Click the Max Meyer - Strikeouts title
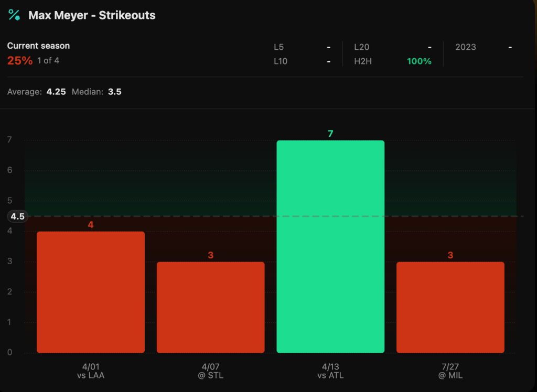This screenshot has width=537, height=392. pos(92,15)
